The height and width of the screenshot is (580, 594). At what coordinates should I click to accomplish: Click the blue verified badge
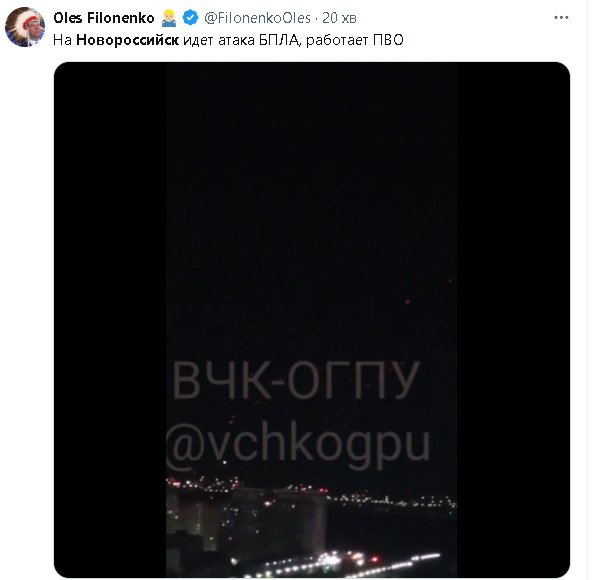click(190, 18)
